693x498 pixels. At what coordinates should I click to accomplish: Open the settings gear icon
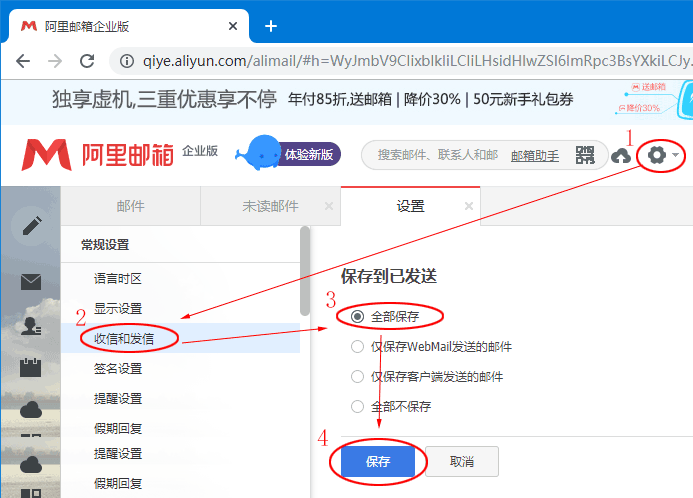[656, 155]
